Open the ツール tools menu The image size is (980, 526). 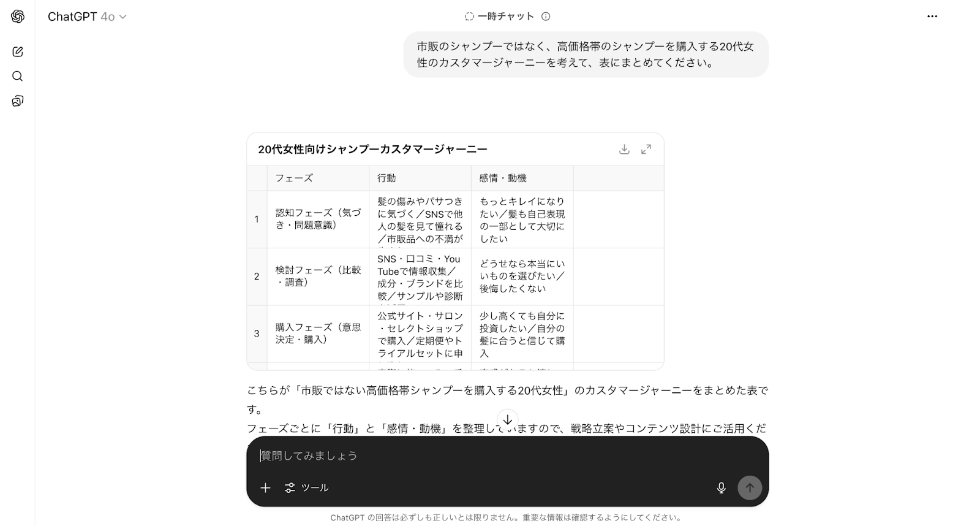click(x=306, y=488)
